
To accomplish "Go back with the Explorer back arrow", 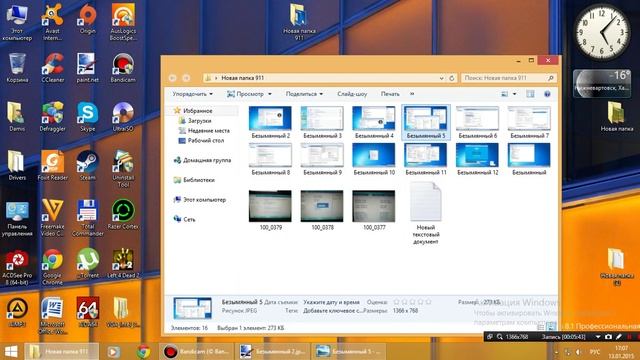I will [x=173, y=78].
